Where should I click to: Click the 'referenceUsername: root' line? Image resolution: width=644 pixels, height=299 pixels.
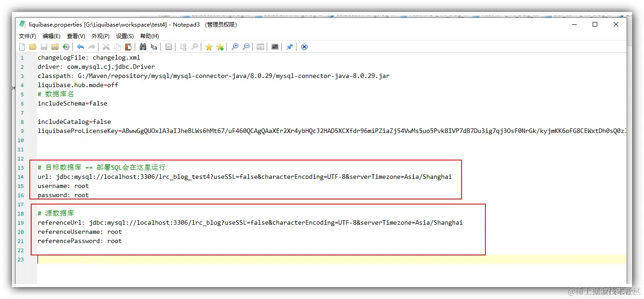[80, 232]
